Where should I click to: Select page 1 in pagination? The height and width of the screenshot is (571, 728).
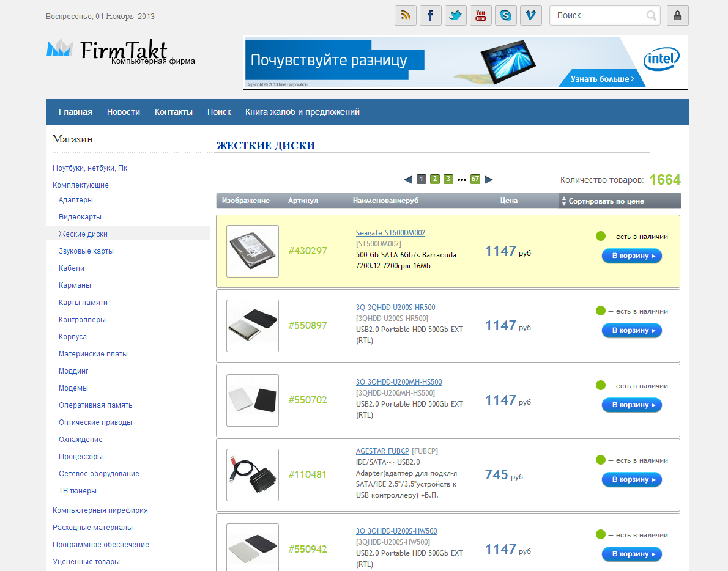click(x=422, y=179)
